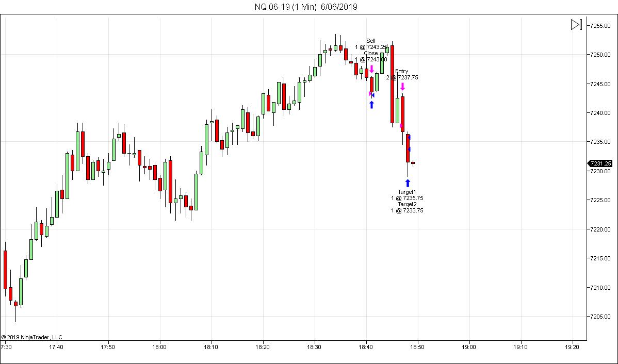Click the magenta sell arrow below the Entry label

pos(402,87)
